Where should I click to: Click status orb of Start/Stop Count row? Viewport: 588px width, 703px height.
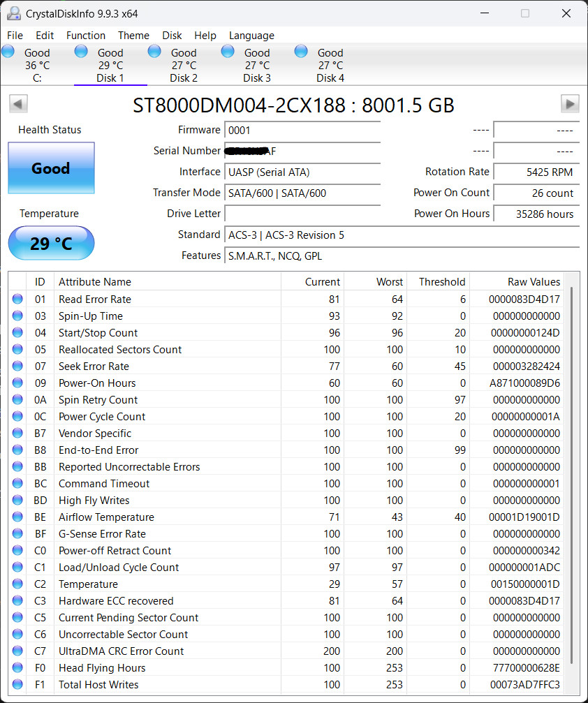(x=17, y=332)
